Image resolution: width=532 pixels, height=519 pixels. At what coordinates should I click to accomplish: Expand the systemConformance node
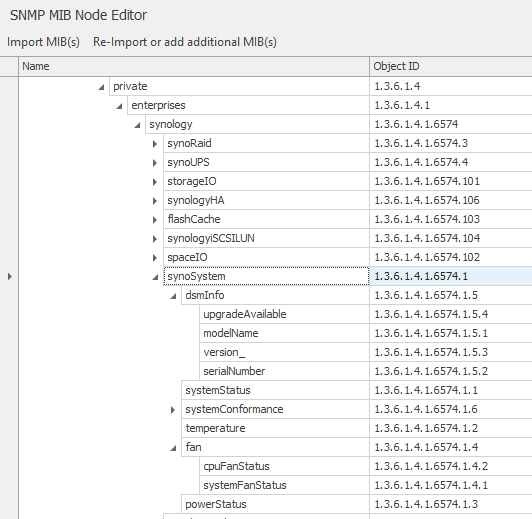click(x=173, y=410)
